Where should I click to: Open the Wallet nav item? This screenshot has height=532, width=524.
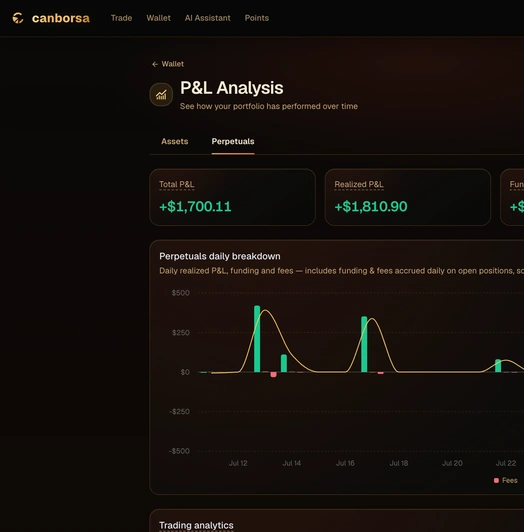158,18
